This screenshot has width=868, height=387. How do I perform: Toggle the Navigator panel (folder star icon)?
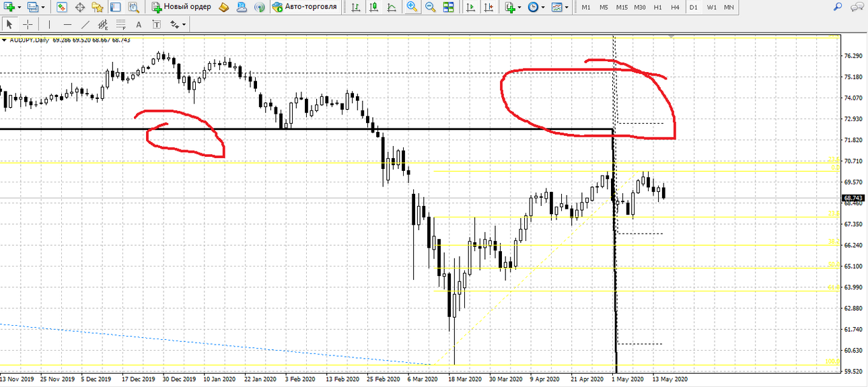[x=98, y=7]
